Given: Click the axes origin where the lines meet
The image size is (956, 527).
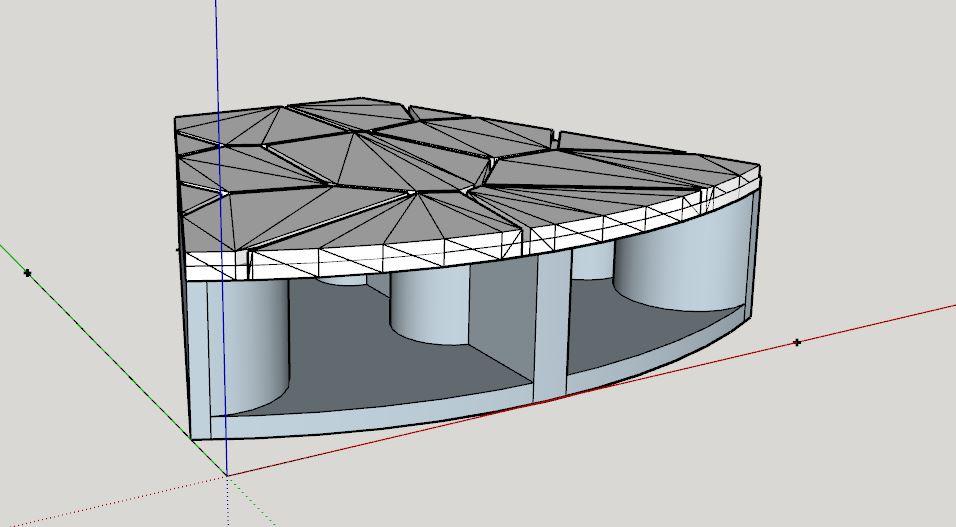Looking at the screenshot, I should [x=227, y=475].
